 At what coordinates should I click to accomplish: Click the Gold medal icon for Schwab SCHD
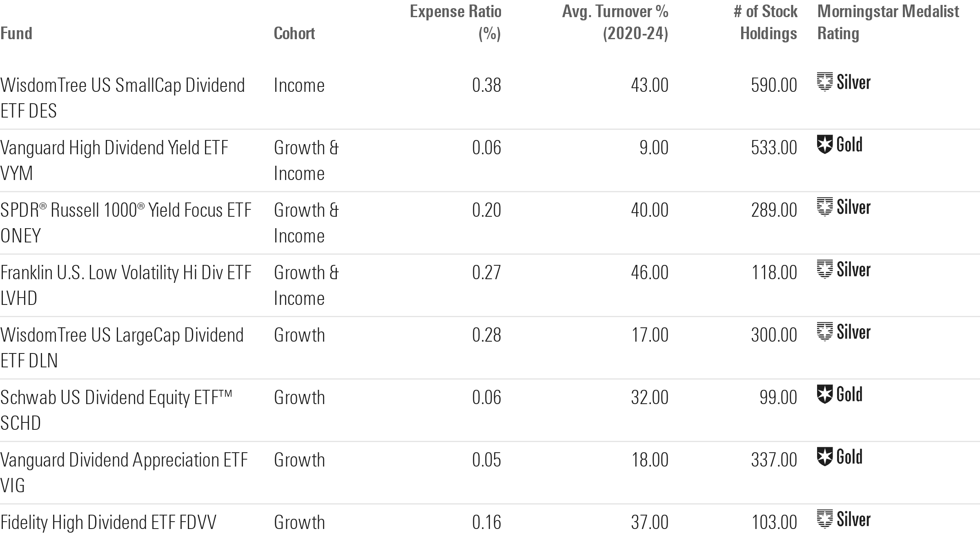(x=824, y=394)
